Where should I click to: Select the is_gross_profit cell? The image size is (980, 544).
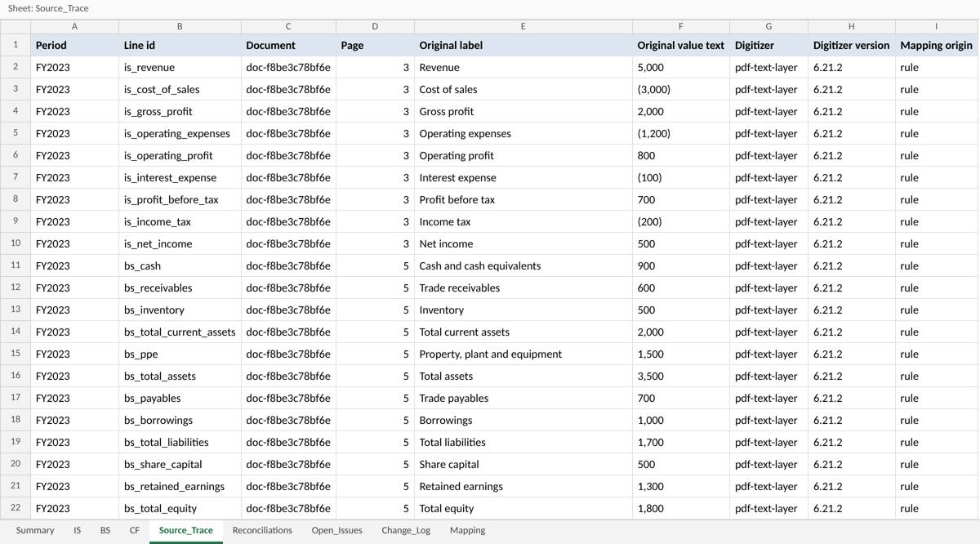coord(180,111)
